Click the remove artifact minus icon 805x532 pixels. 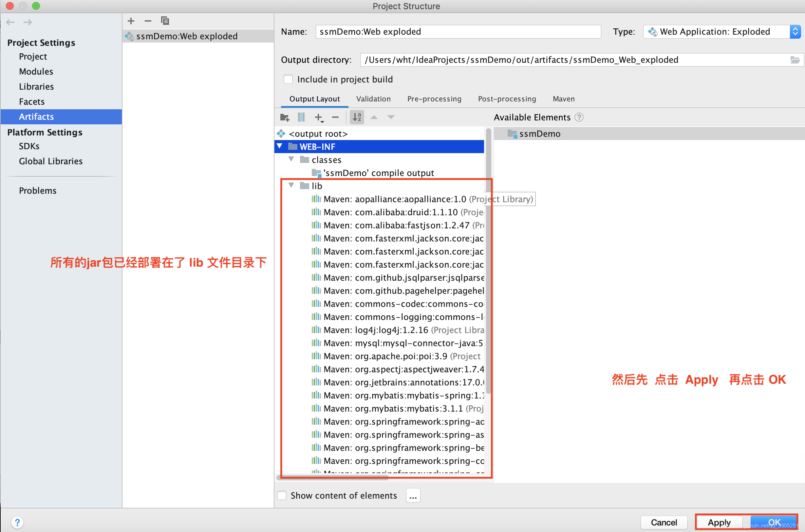coord(148,21)
